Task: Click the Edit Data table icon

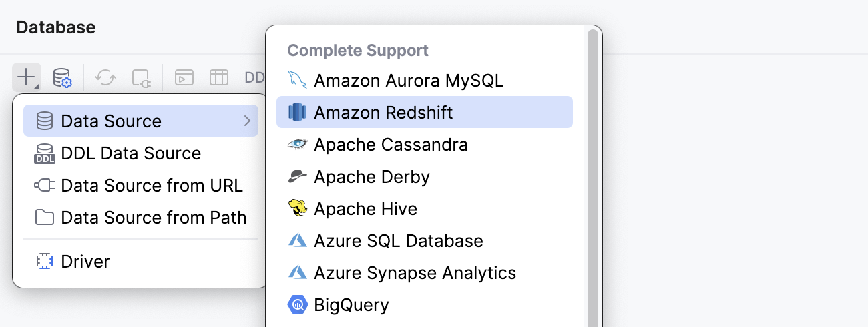Action: coord(219,77)
